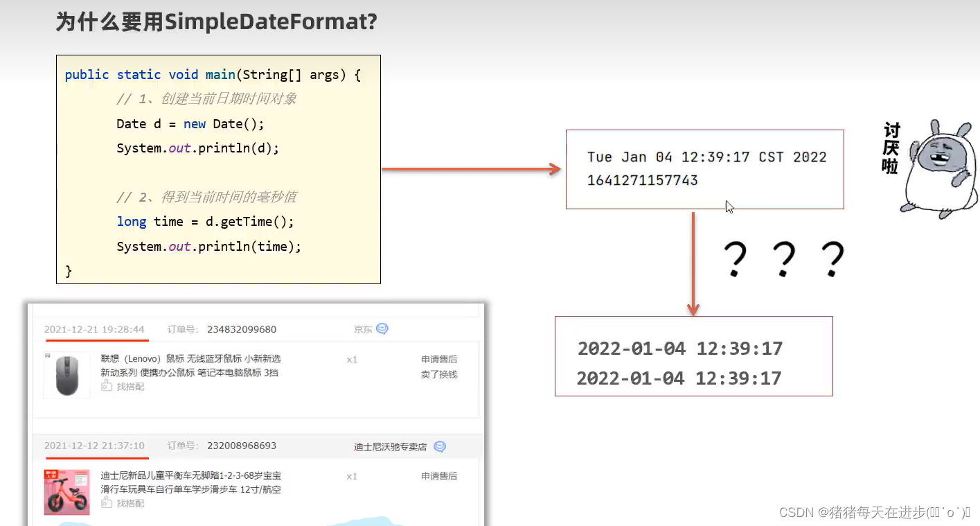This screenshot has height=526, width=980.
Task: Click the Disney balance bike thumbnail
Action: 66,493
